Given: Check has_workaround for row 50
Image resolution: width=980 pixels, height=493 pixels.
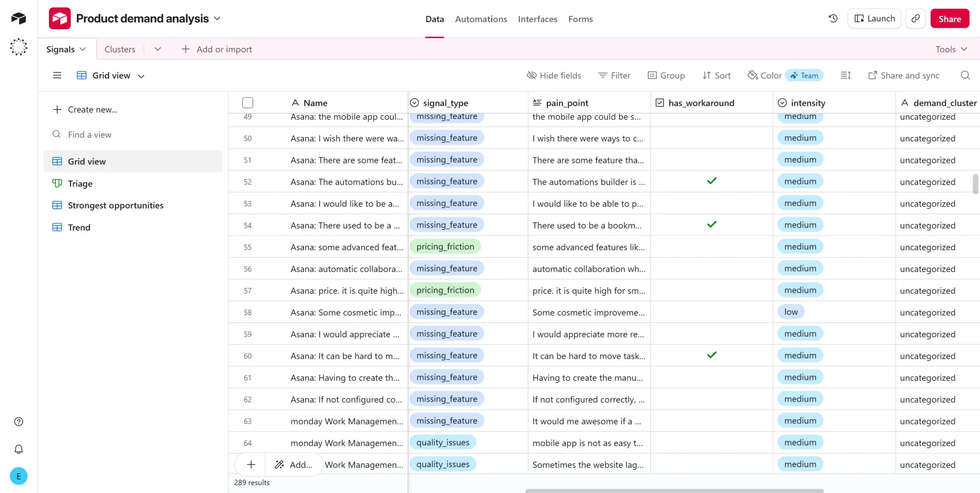Looking at the screenshot, I should coord(712,138).
